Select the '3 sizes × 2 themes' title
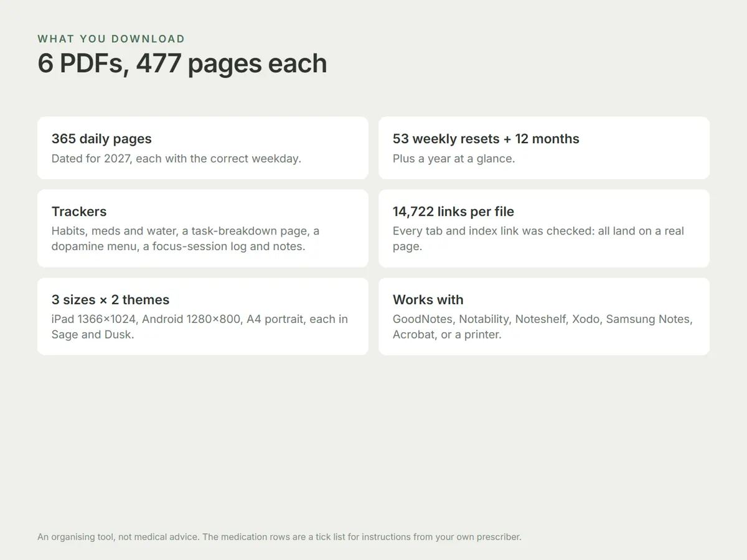 pos(110,300)
